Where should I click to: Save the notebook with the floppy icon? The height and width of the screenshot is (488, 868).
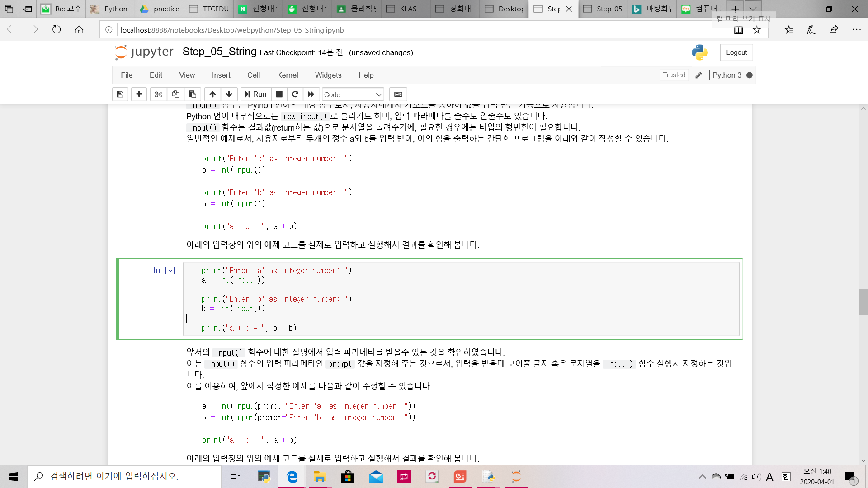tap(120, 94)
